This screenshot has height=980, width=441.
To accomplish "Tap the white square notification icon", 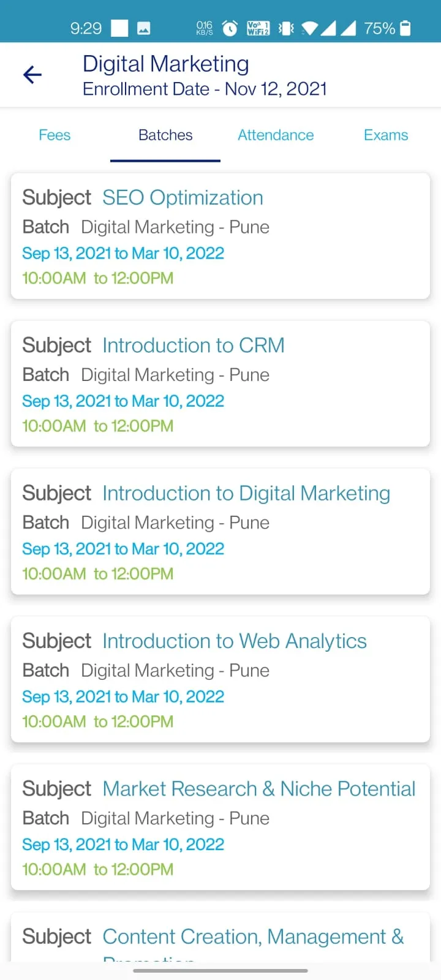I will 119,28.
